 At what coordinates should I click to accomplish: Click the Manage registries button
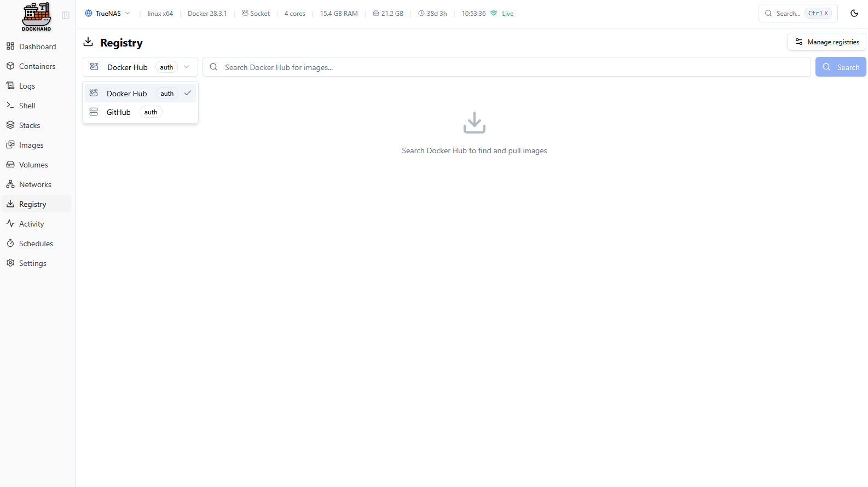(x=826, y=42)
